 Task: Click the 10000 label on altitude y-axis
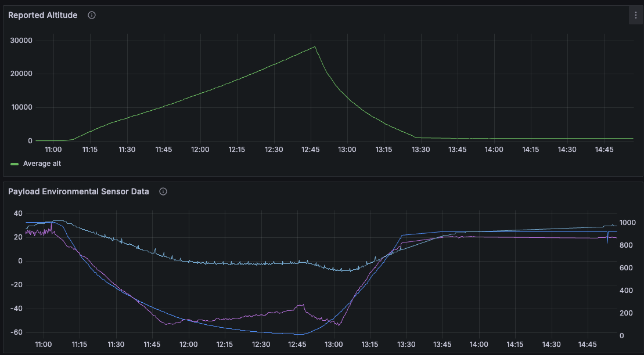point(21,107)
